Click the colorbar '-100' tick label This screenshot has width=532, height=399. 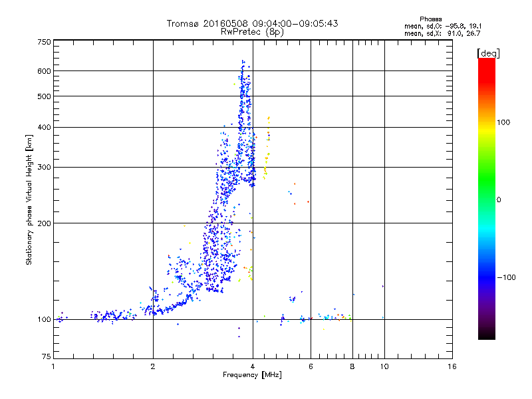point(506,277)
